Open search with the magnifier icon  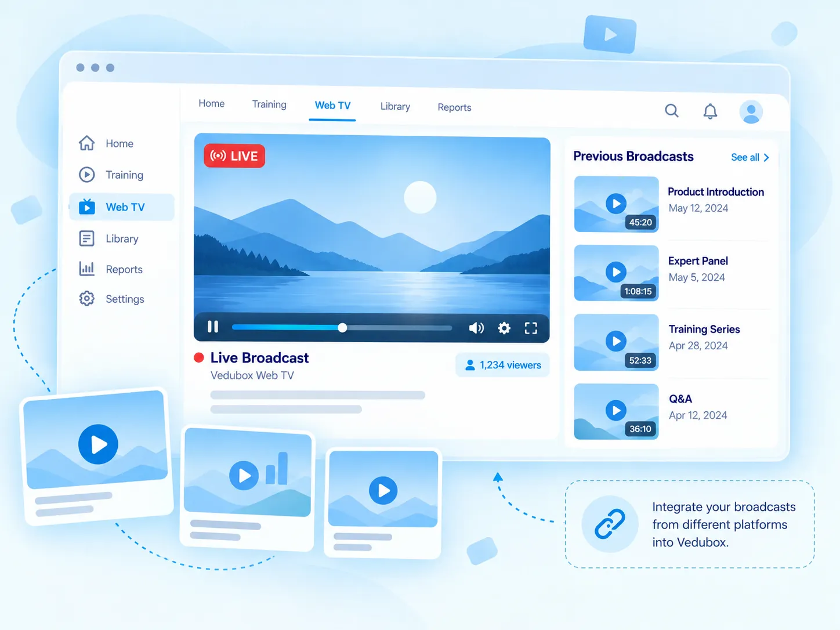click(x=672, y=110)
